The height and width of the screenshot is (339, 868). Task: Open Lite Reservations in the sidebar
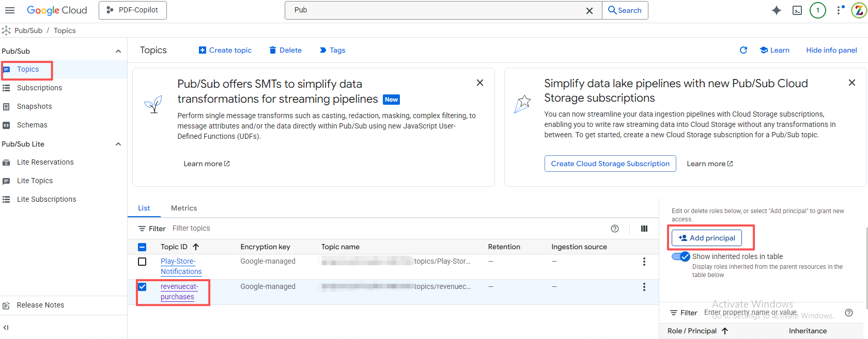coord(45,162)
